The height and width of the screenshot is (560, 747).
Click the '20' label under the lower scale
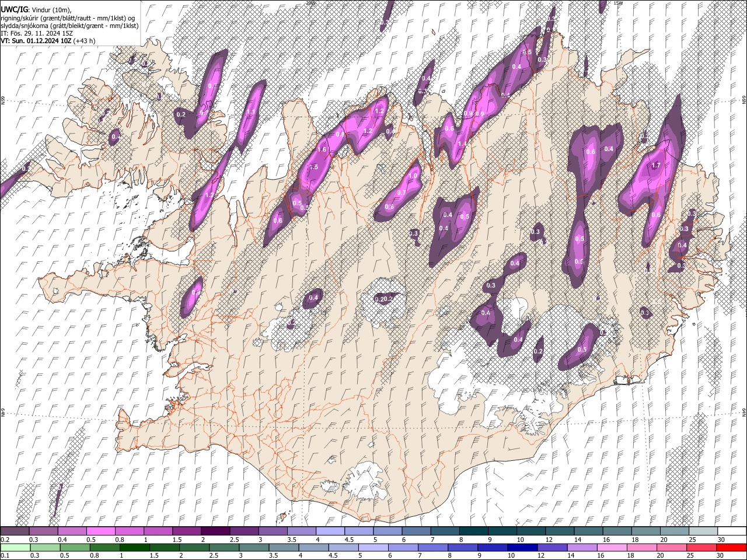tap(660, 556)
